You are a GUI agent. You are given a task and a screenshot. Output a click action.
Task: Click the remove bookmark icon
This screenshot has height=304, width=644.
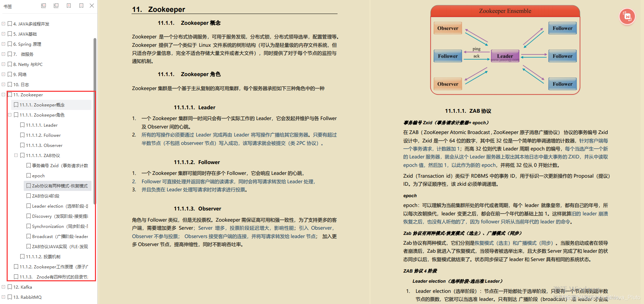81,6
